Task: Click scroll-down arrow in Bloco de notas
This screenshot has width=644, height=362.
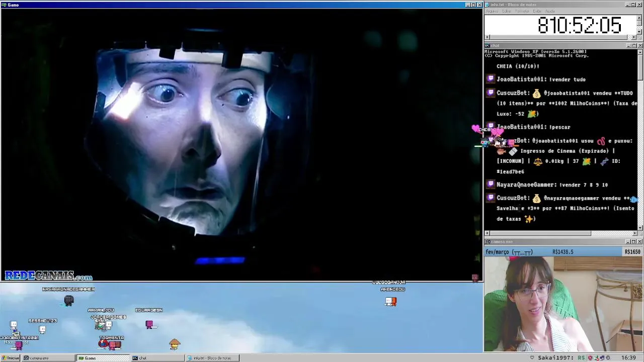Action: point(639,32)
